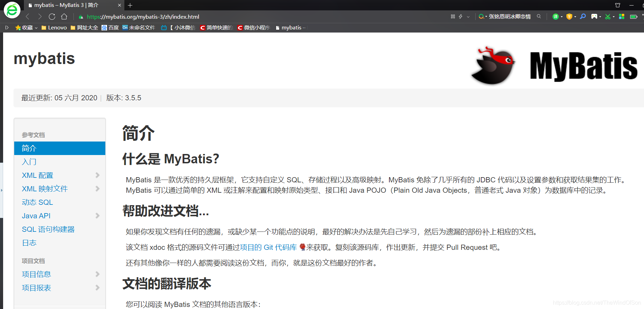
Task: Click the lightning speed mode icon
Action: point(460,16)
